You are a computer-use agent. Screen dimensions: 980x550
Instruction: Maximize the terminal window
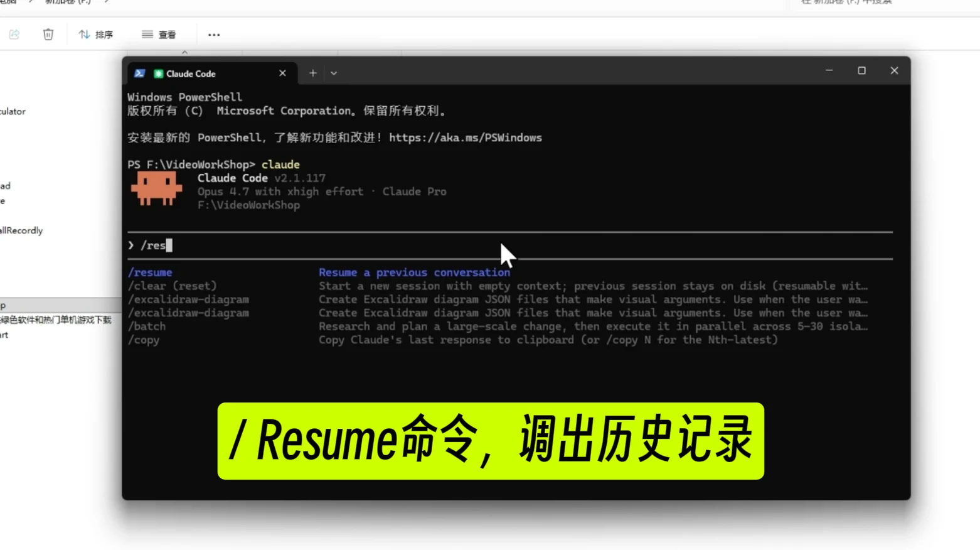(x=861, y=70)
